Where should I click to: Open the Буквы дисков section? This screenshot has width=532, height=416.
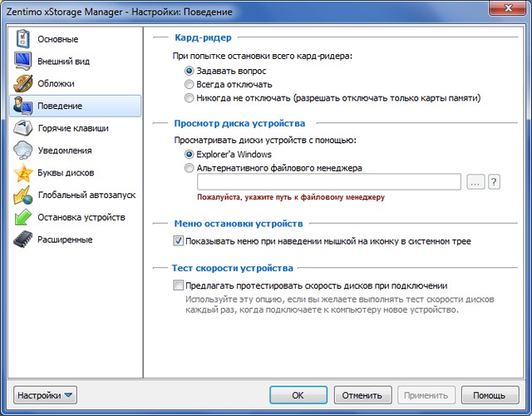pyautogui.click(x=75, y=172)
